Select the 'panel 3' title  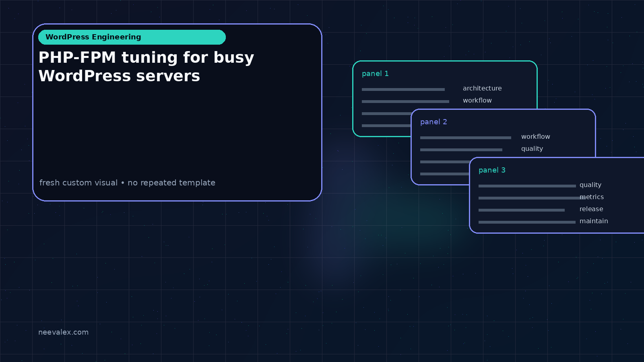point(492,170)
